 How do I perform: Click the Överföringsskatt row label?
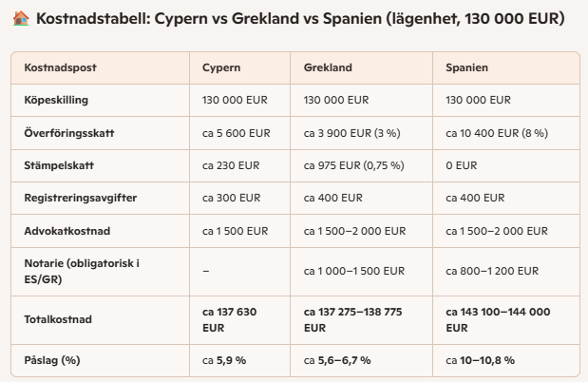68,133
